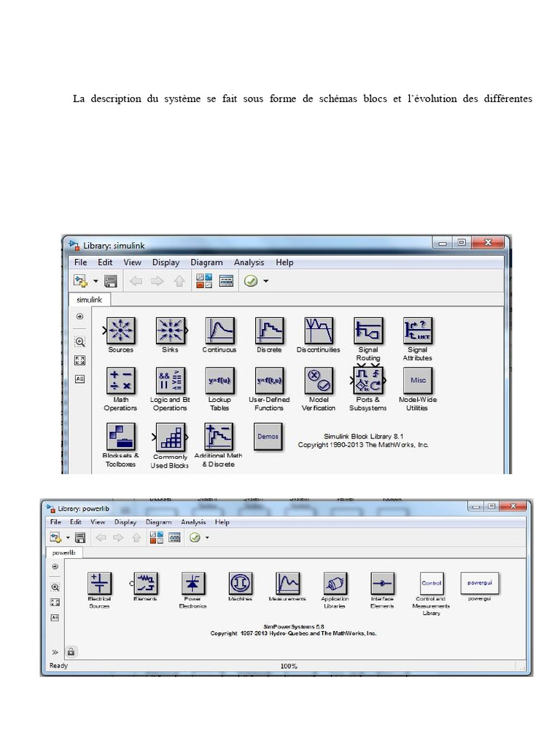Open Electrical Sources in powerlib window
Image resolution: width=560 pixels, height=747 pixels.
pyautogui.click(x=99, y=583)
